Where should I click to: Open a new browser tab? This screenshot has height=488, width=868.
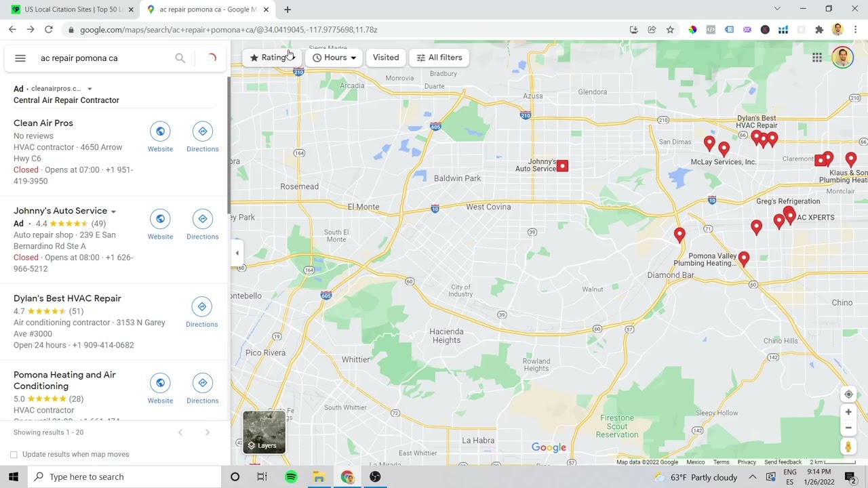pyautogui.click(x=288, y=9)
